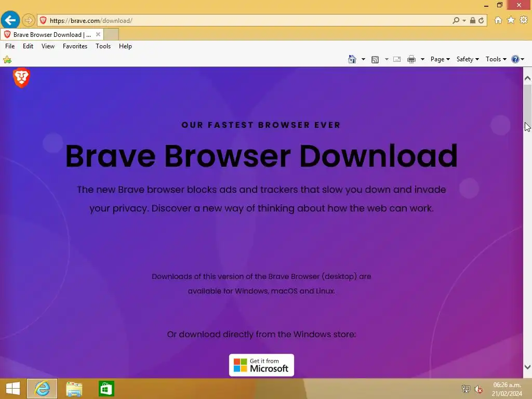Open the Page dropdown in command bar

point(440,59)
